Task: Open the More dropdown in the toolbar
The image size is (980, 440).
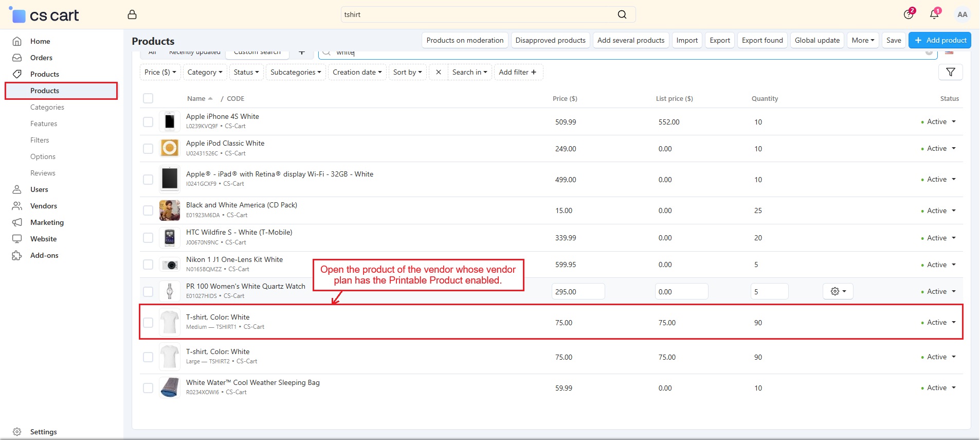Action: [862, 40]
